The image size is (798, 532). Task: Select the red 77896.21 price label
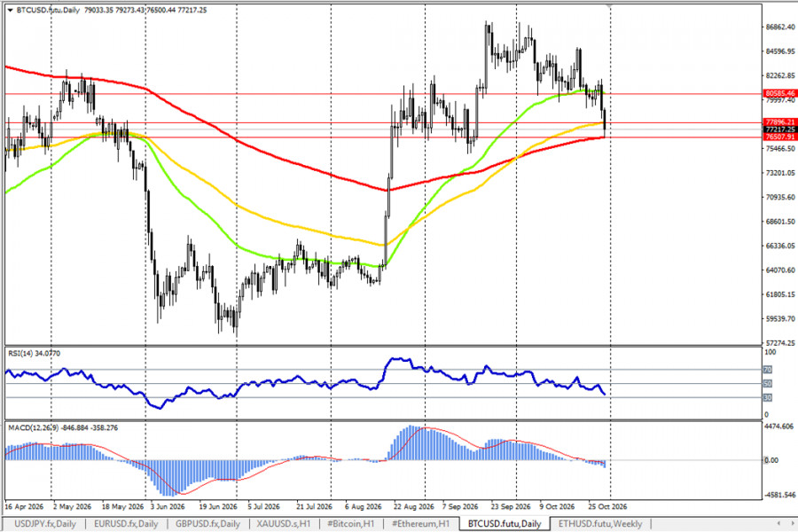point(779,122)
